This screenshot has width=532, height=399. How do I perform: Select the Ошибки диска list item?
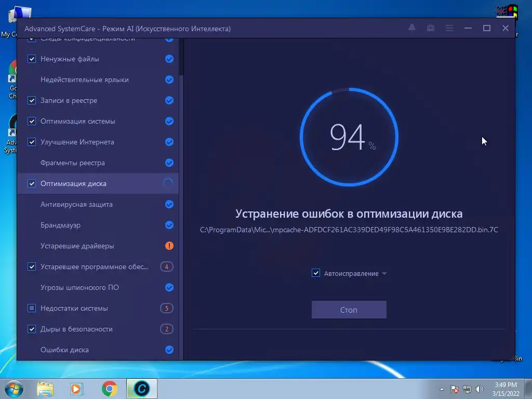[x=98, y=350]
